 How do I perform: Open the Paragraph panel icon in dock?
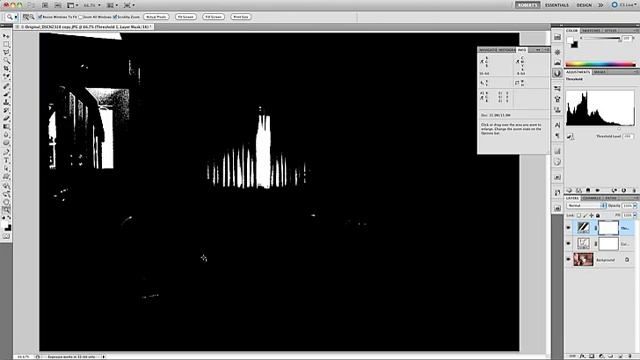pos(558,136)
